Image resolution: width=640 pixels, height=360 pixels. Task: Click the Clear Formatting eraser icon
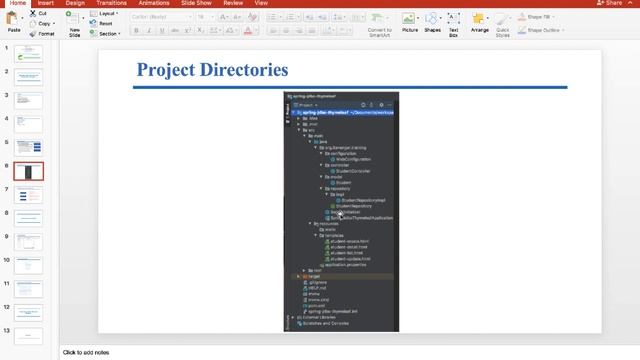[253, 17]
